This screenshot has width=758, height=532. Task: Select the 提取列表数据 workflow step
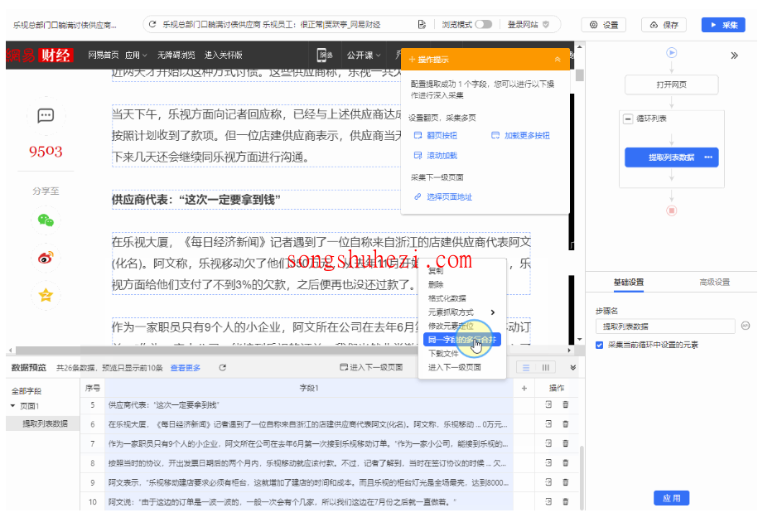pyautogui.click(x=672, y=157)
